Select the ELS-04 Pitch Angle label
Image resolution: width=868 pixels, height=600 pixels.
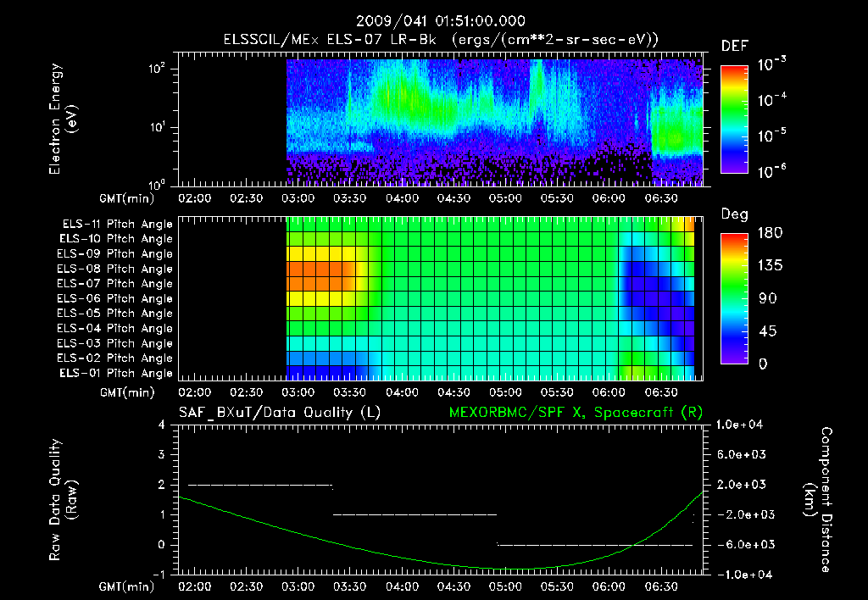114,329
